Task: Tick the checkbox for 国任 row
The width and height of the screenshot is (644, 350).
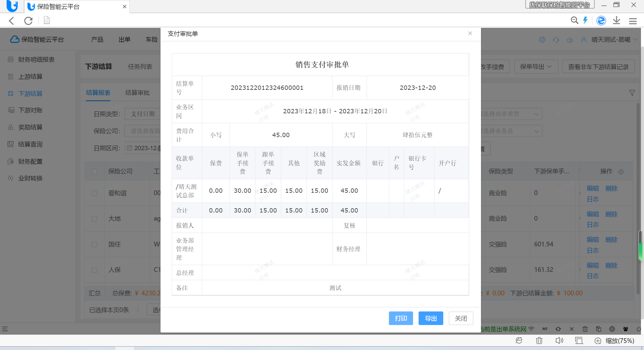Action: tap(94, 244)
